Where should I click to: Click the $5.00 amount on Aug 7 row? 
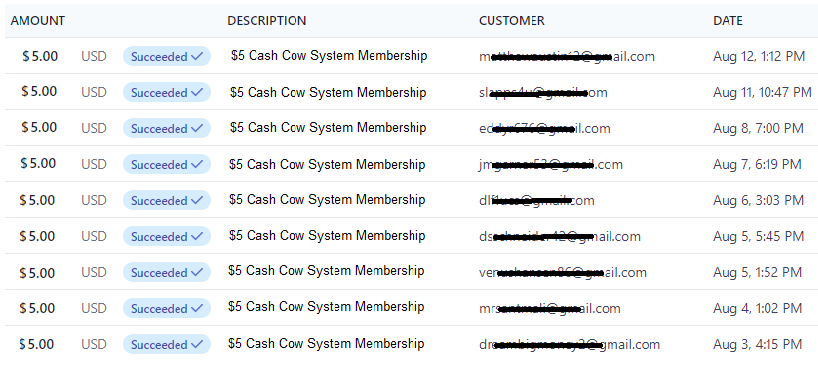tap(38, 164)
